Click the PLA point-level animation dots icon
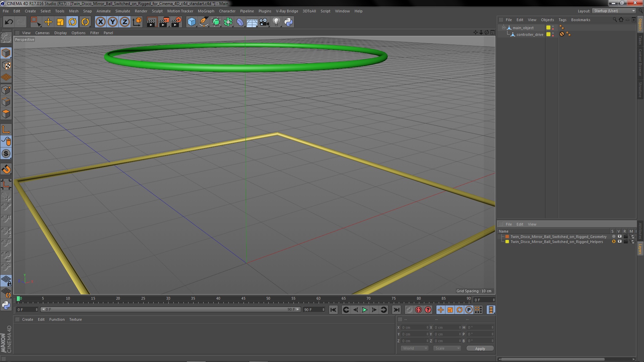Viewport: 644px width, 362px height. [x=478, y=310]
